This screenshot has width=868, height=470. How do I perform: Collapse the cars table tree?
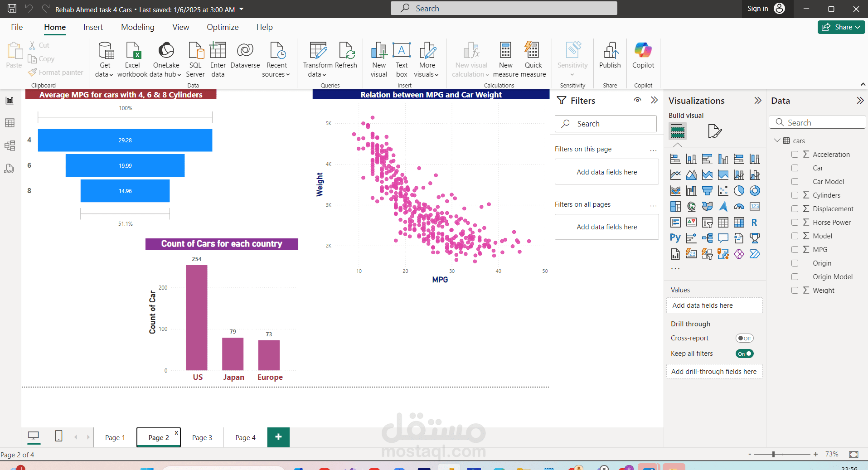[x=777, y=141]
